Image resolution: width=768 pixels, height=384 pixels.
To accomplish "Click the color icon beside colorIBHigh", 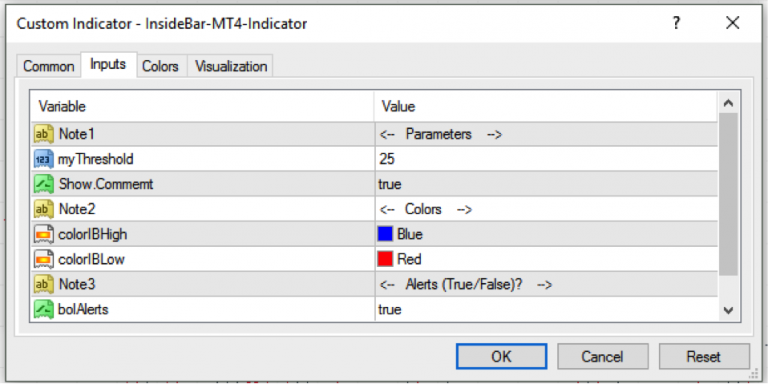I will pos(44,234).
